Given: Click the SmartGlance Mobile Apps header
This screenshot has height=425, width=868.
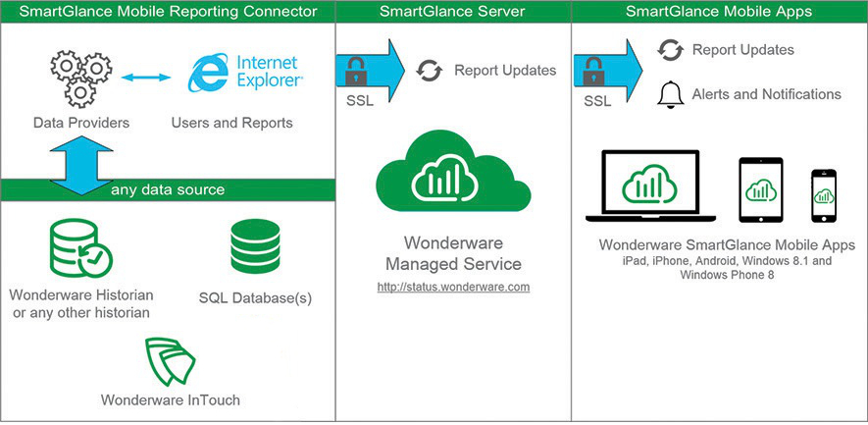Looking at the screenshot, I should 719,12.
